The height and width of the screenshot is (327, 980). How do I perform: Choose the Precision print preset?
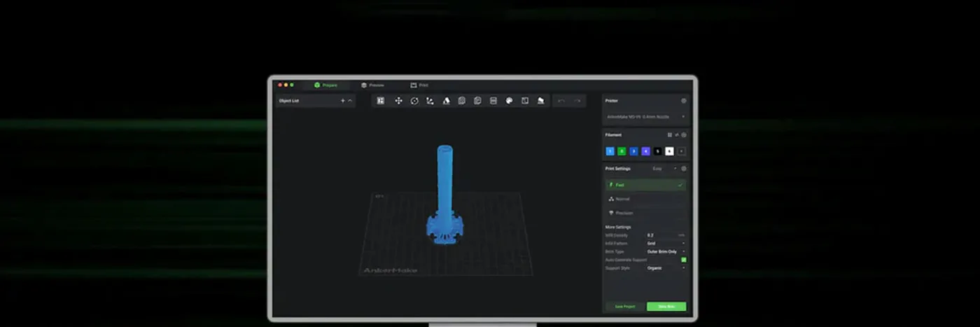[x=645, y=213]
